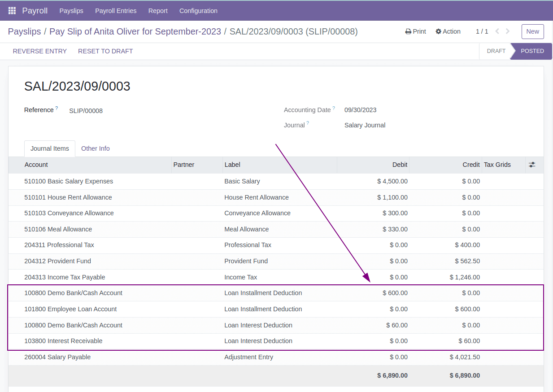Toggle sorting on the Debit column

[400, 165]
